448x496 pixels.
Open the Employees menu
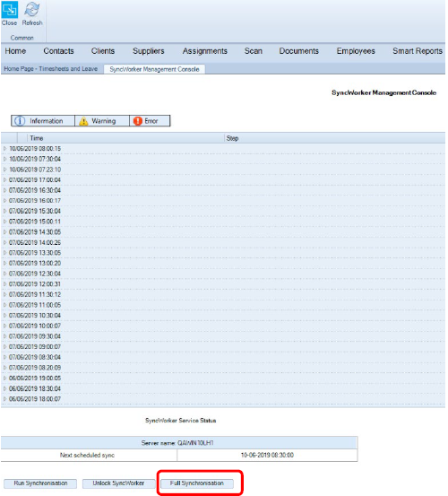tap(356, 51)
